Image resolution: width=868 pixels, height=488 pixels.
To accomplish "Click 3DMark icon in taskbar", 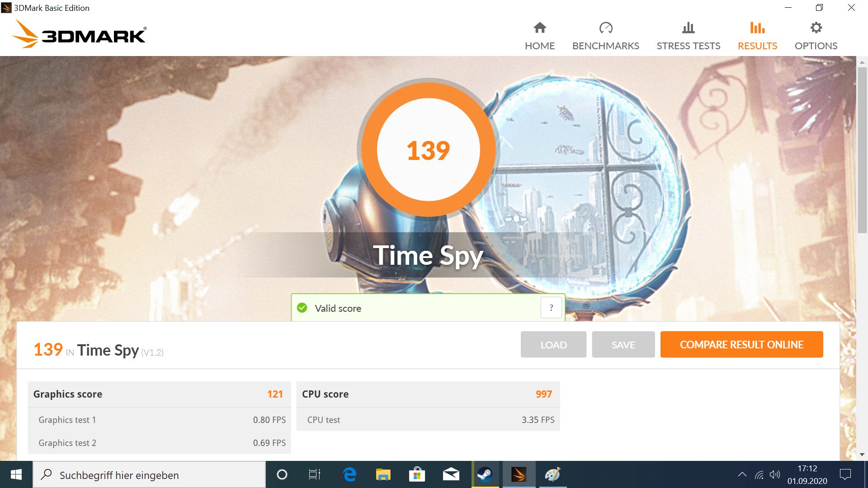I will click(519, 474).
